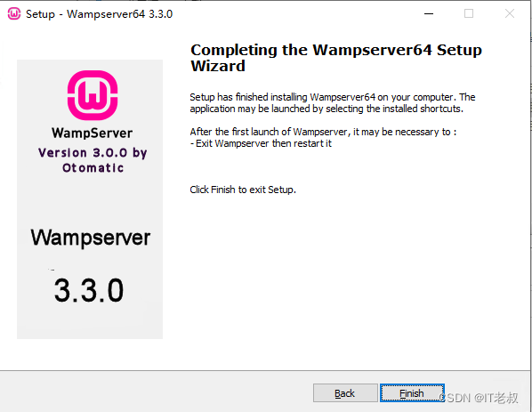Click the 'application may be launched' sentence

point(326,109)
